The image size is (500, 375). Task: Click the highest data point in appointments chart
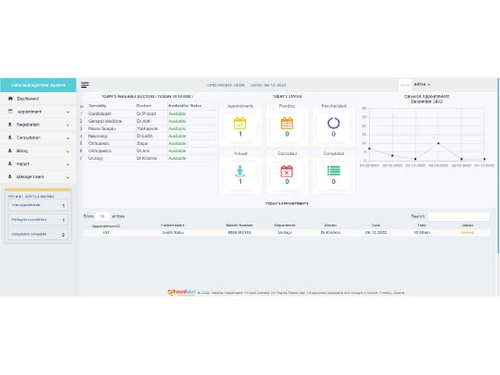pos(438,143)
